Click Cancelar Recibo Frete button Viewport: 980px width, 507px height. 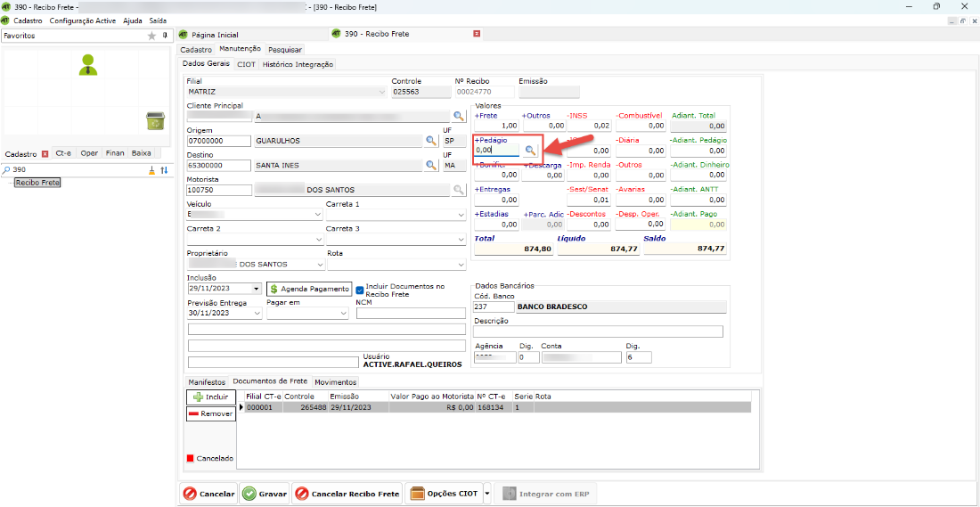point(347,494)
